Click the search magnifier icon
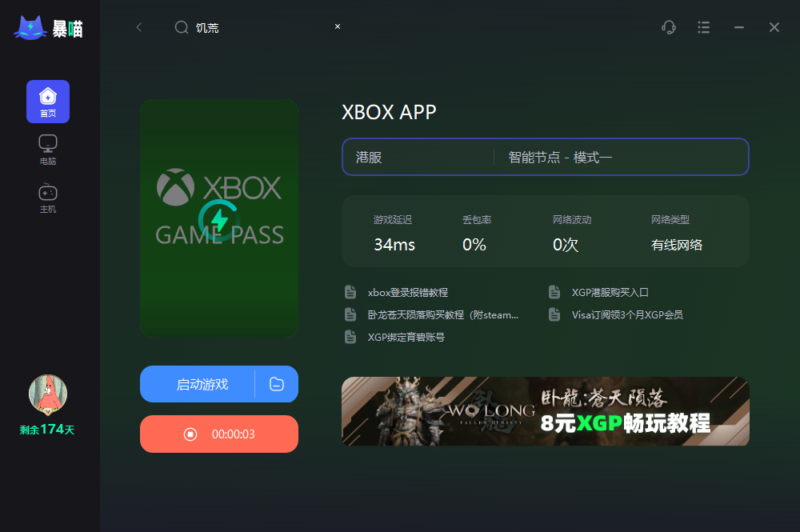The width and height of the screenshot is (800, 532). (182, 27)
